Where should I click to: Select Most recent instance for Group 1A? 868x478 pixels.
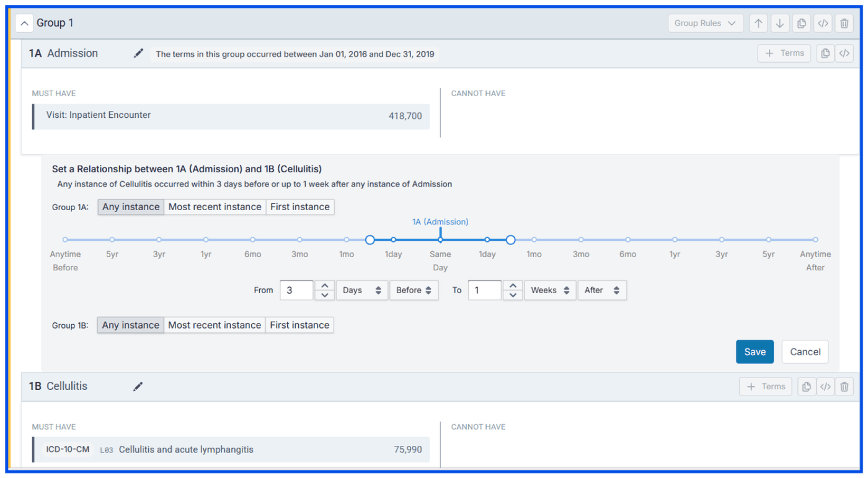(x=215, y=207)
